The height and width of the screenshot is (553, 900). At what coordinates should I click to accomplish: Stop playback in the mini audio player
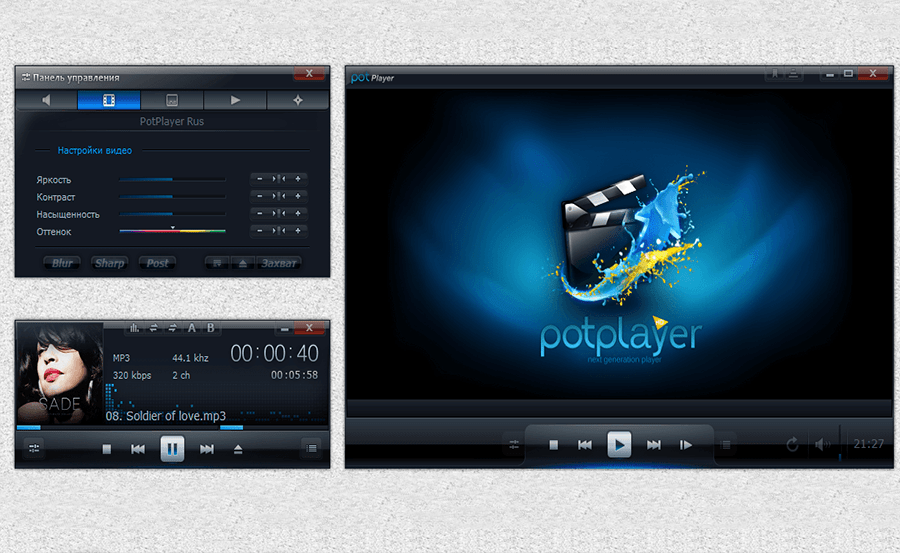[x=107, y=449]
